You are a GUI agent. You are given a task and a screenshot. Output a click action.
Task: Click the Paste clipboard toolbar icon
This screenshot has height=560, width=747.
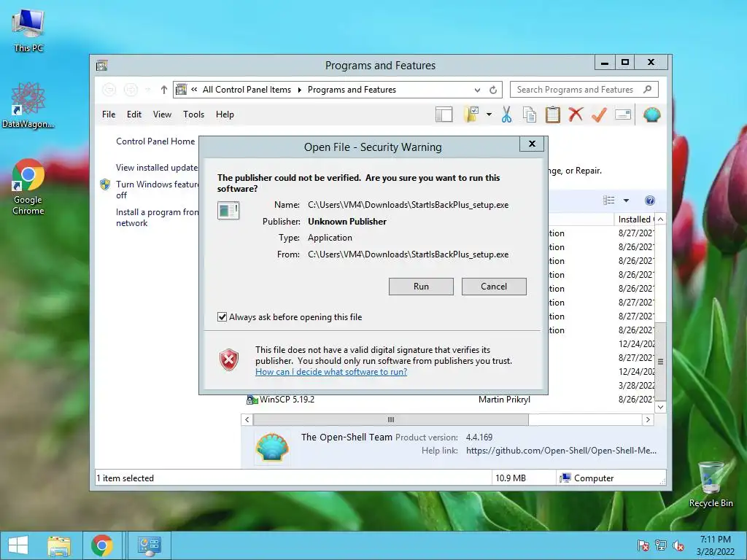[553, 114]
